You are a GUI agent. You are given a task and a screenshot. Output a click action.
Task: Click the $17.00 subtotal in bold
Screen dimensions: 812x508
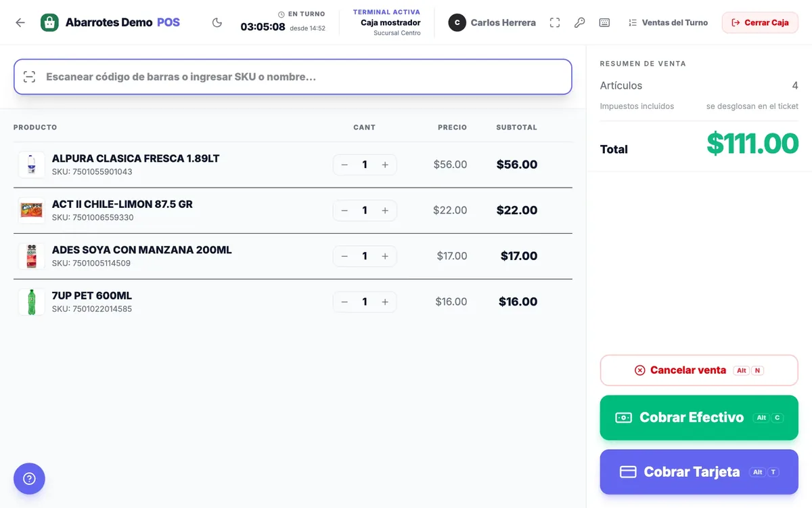(519, 256)
